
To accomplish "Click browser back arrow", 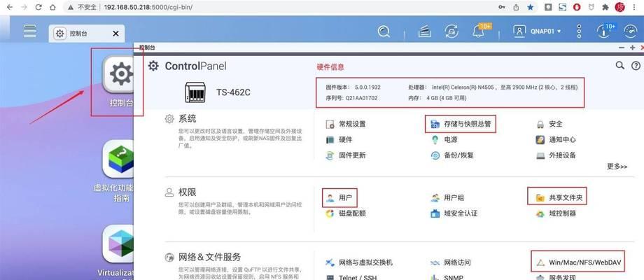I will click(9, 7).
